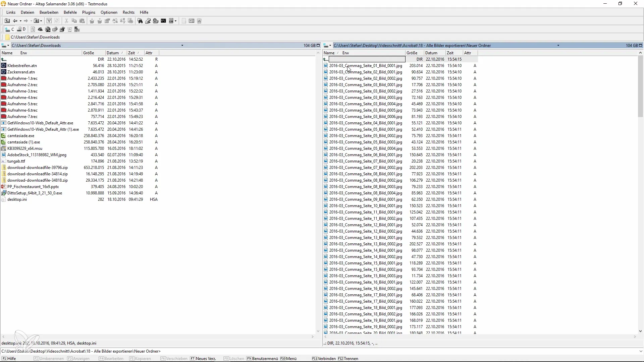Switch to drive D in drive bar
This screenshot has width=644, height=362.
point(21,29)
